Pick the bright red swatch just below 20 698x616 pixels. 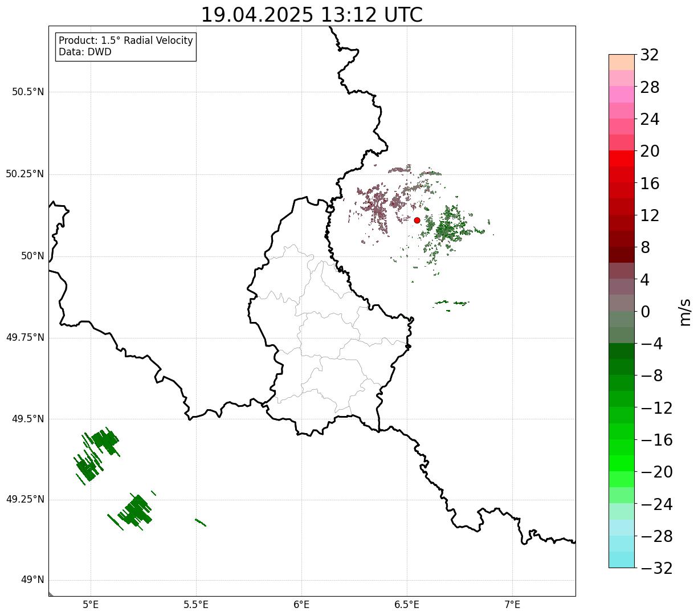(622, 158)
